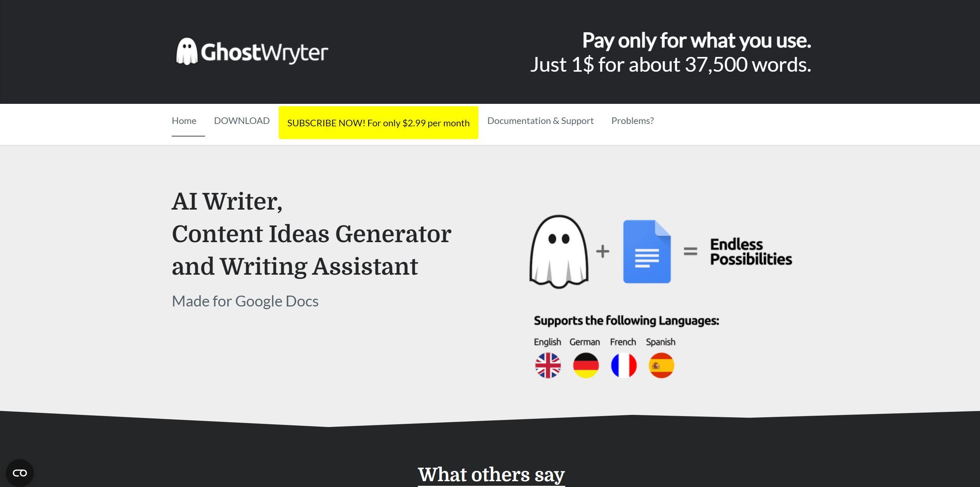Go to the DOWNLOAD page
The width and height of the screenshot is (980, 487).
242,121
